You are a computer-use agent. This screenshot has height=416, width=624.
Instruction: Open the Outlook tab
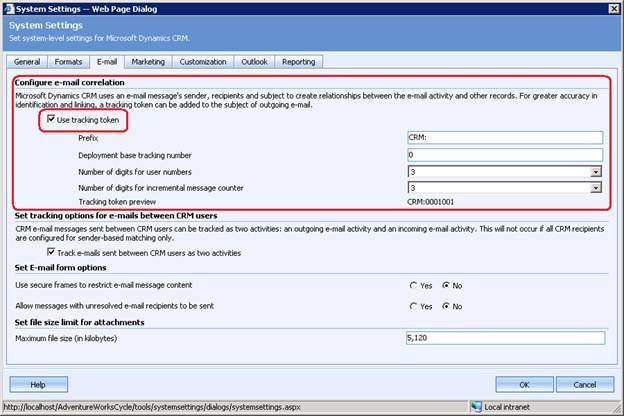254,62
